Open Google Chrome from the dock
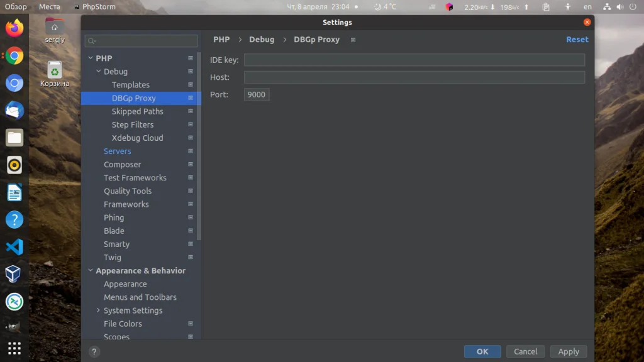Viewport: 644px width, 362px height. point(14,55)
